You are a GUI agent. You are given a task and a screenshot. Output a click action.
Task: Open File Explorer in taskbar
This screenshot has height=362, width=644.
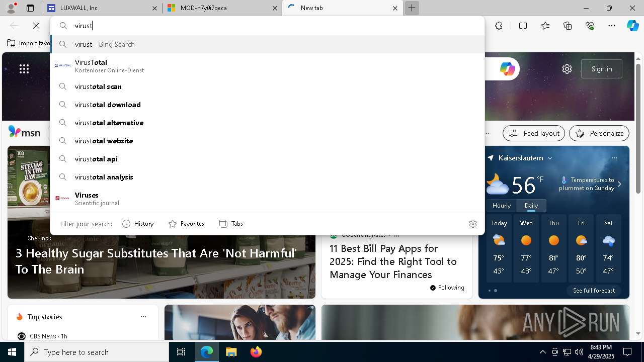231,352
